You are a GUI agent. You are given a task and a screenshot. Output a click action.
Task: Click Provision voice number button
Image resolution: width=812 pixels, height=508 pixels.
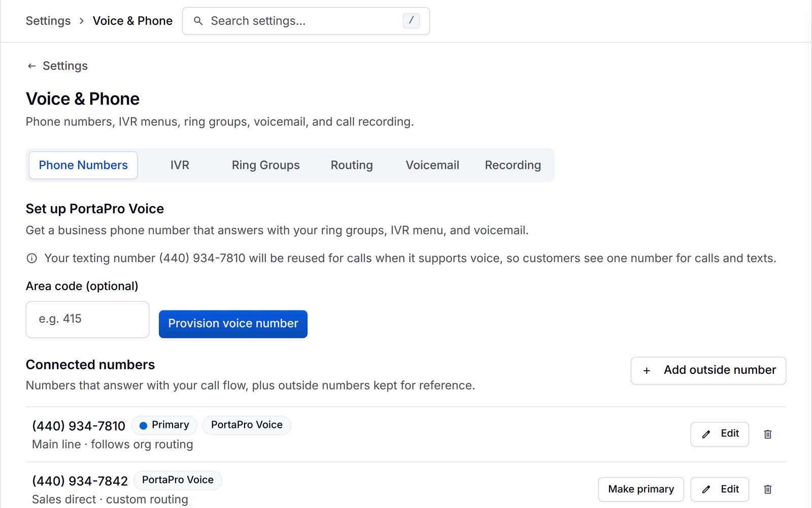tap(233, 324)
